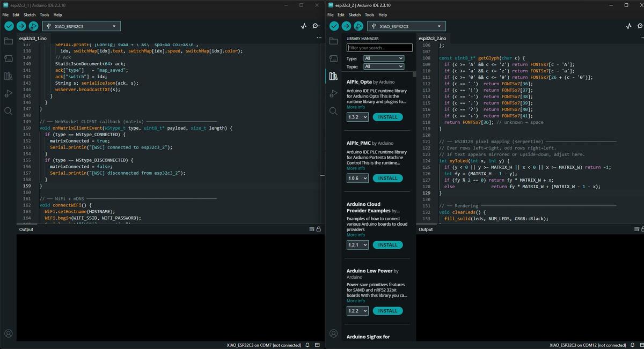
Task: Click Verify button in esp32c3_2 window
Action: [334, 26]
